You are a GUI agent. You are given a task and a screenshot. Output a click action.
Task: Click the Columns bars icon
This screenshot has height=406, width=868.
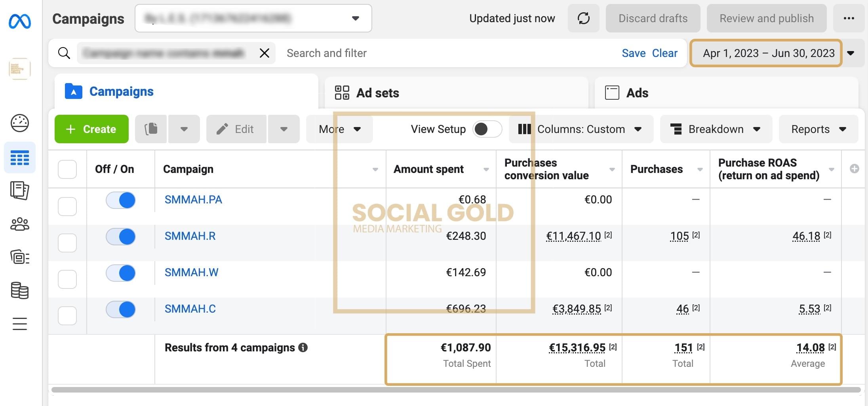[x=524, y=129]
